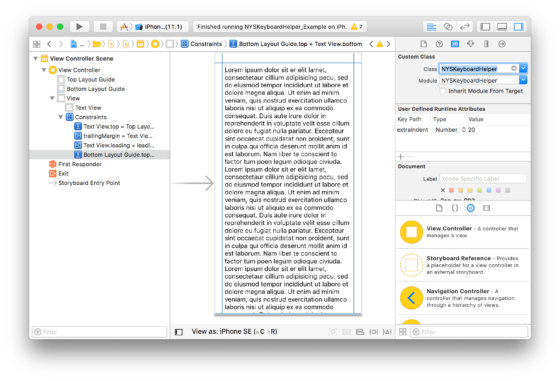Hide the left navigator panel
This screenshot has width=560, height=381.
coord(485,26)
